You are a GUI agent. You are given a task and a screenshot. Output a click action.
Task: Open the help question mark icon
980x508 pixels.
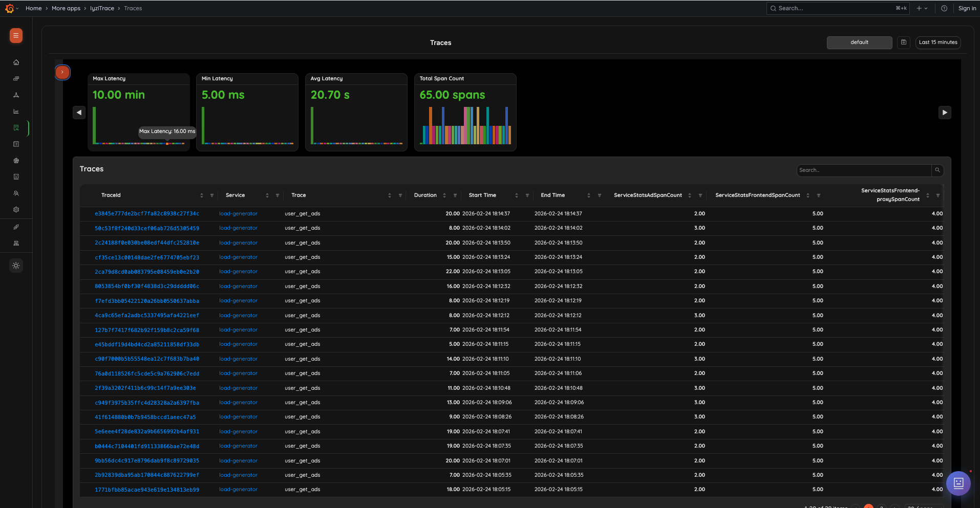click(944, 8)
